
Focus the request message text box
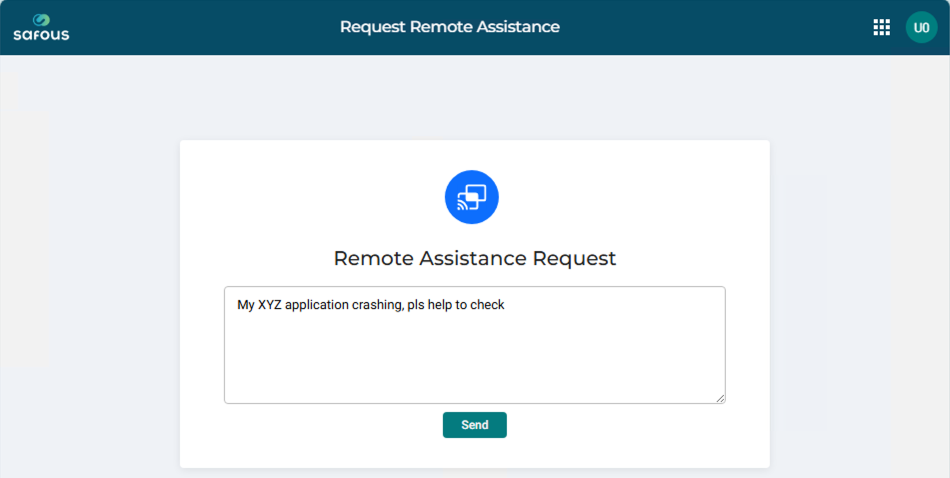point(474,345)
